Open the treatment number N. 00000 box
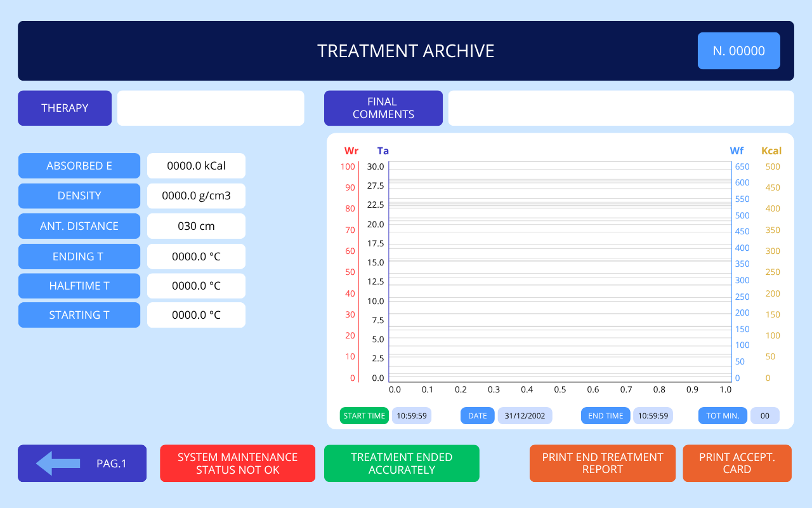The image size is (812, 508). [738, 51]
